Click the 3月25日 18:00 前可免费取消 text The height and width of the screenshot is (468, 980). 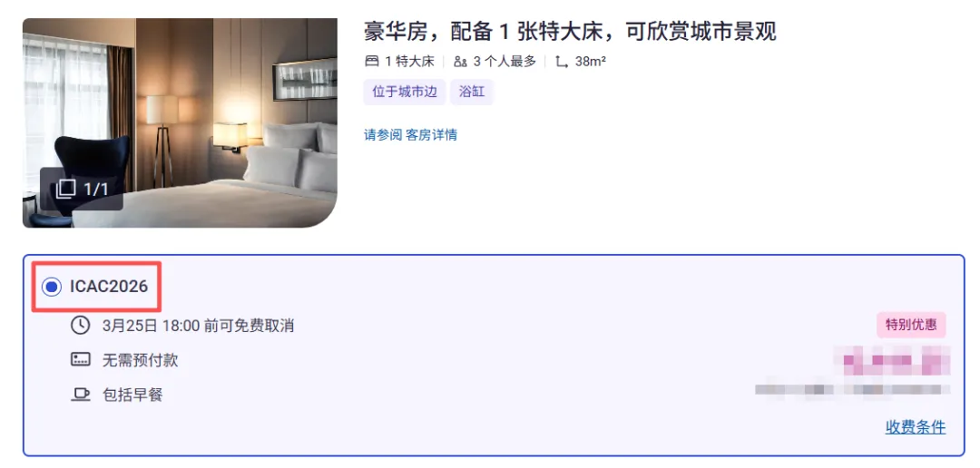[198, 326]
